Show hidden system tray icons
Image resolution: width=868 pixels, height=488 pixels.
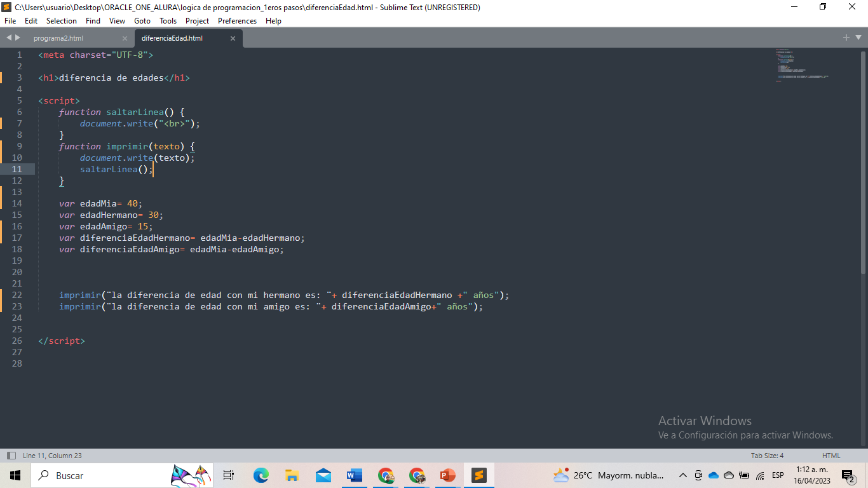coord(683,475)
